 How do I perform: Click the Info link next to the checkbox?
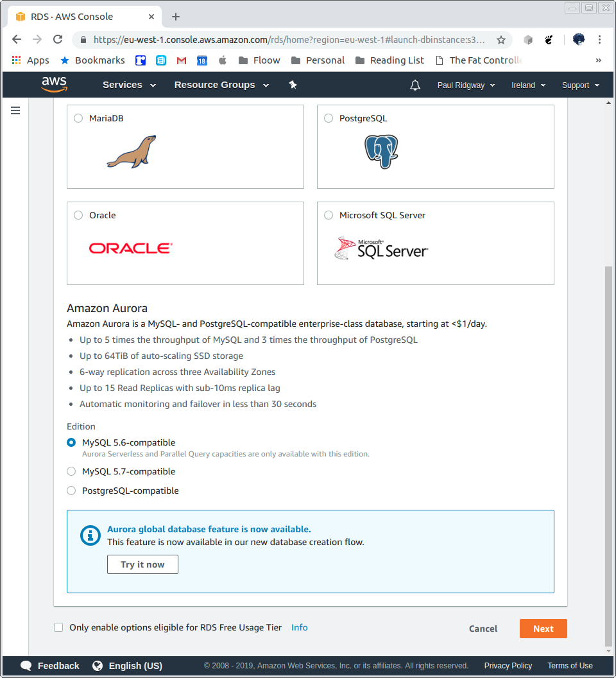pyautogui.click(x=299, y=627)
